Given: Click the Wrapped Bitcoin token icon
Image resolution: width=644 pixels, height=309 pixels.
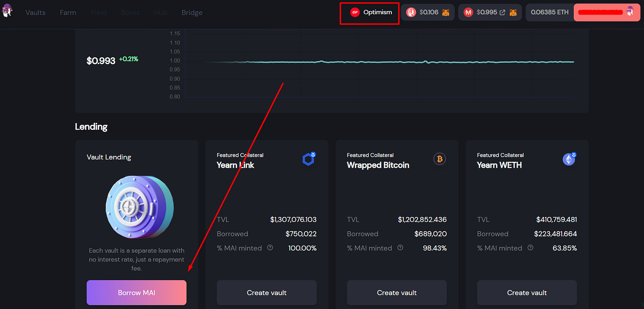Looking at the screenshot, I should coord(440,159).
